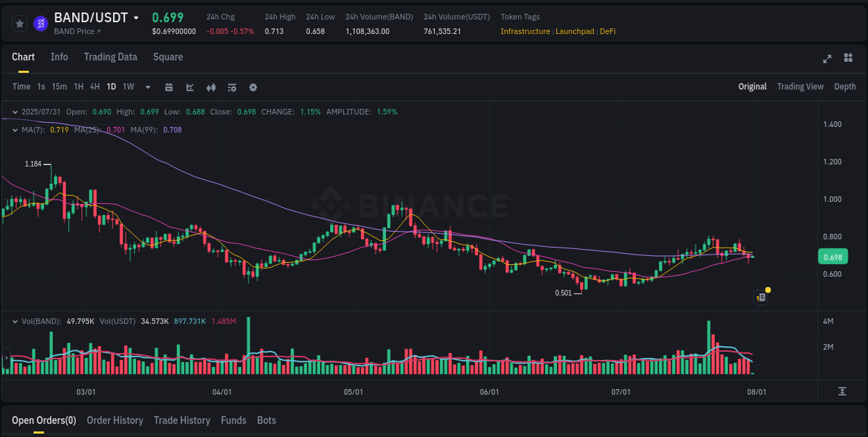Open the Order History tab

pos(115,420)
